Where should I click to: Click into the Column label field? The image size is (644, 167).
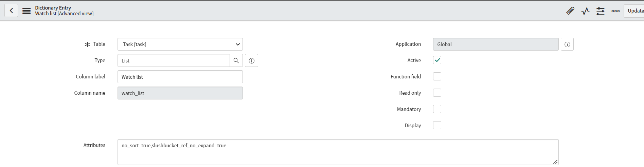click(x=180, y=77)
